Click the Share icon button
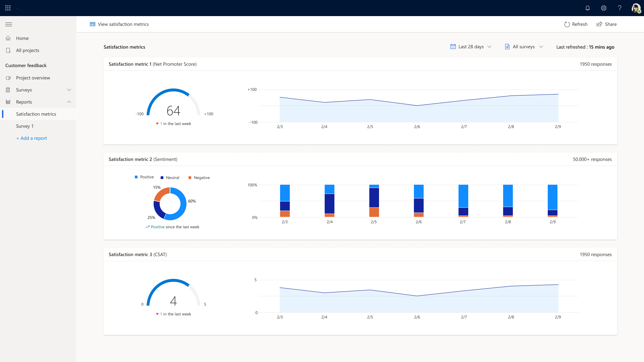 [599, 24]
